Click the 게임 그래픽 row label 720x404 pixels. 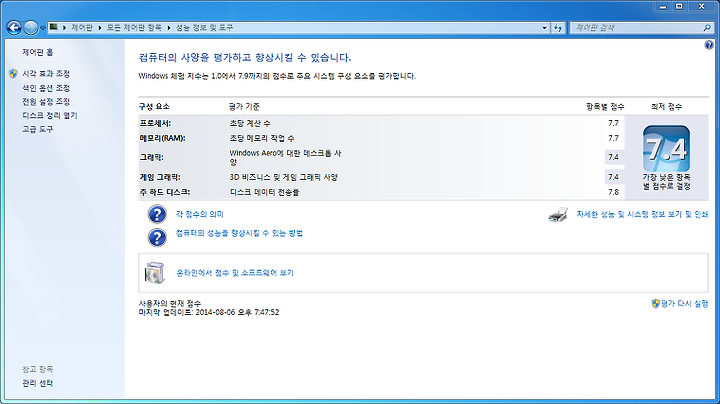point(160,177)
